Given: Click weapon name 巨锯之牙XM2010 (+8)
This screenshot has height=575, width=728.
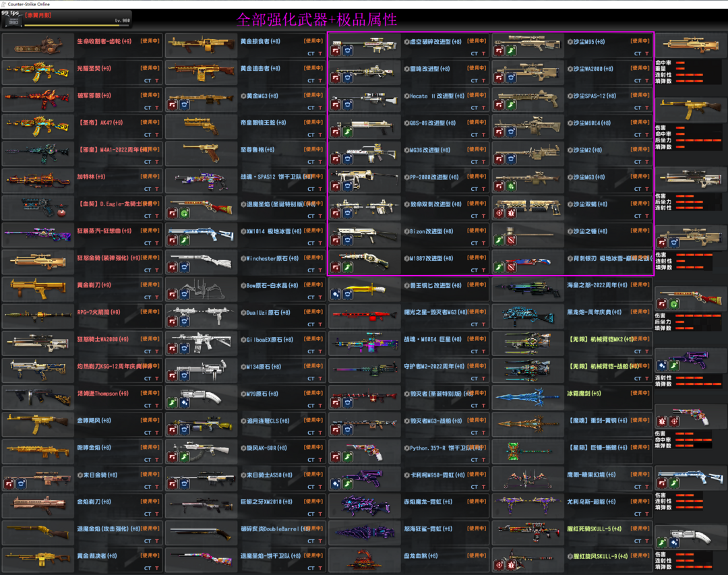Looking at the screenshot, I should [x=266, y=502].
